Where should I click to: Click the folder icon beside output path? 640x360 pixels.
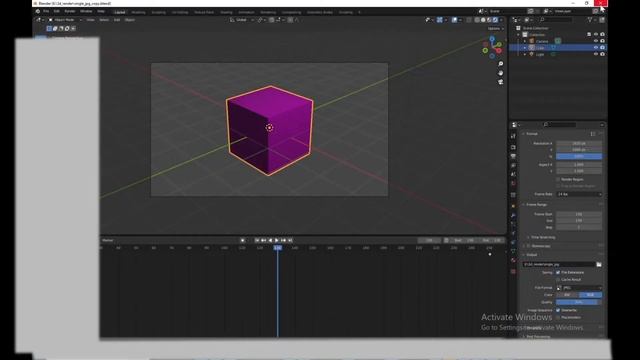(x=599, y=264)
